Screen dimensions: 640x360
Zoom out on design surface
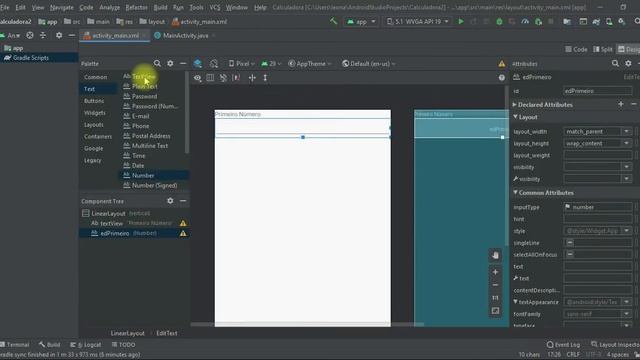tap(495, 285)
